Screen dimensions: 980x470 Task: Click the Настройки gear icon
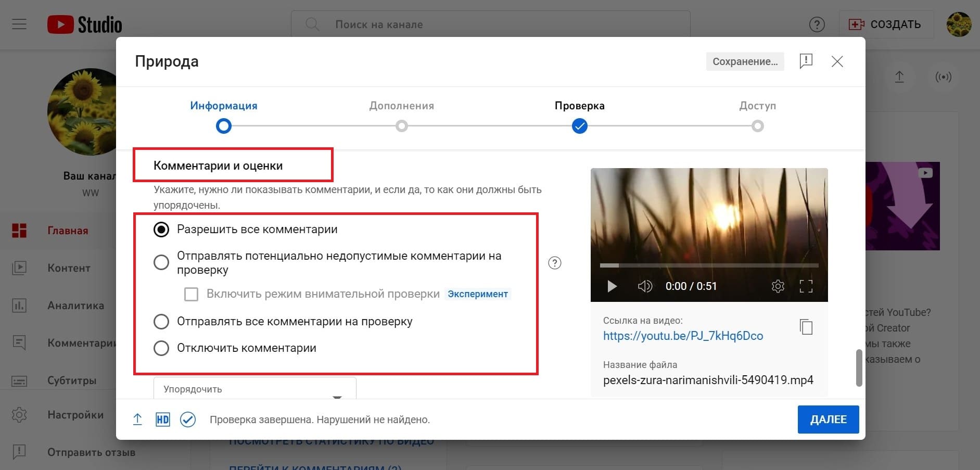click(x=19, y=415)
